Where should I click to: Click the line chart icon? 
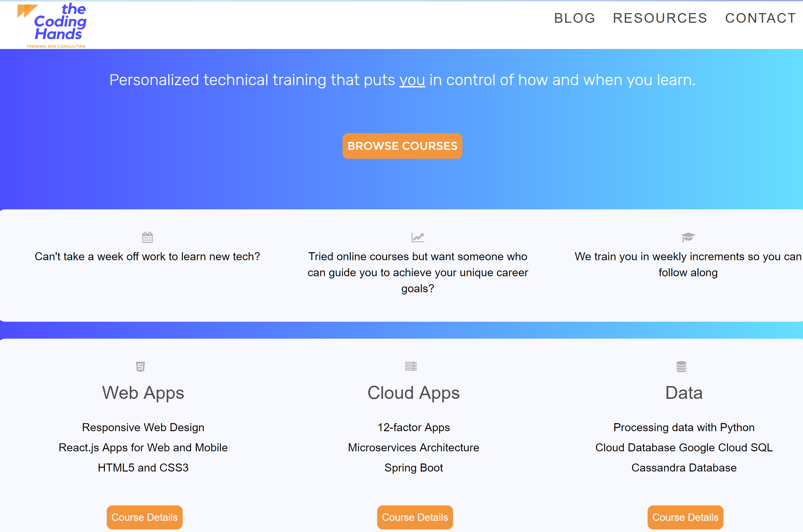click(x=418, y=237)
